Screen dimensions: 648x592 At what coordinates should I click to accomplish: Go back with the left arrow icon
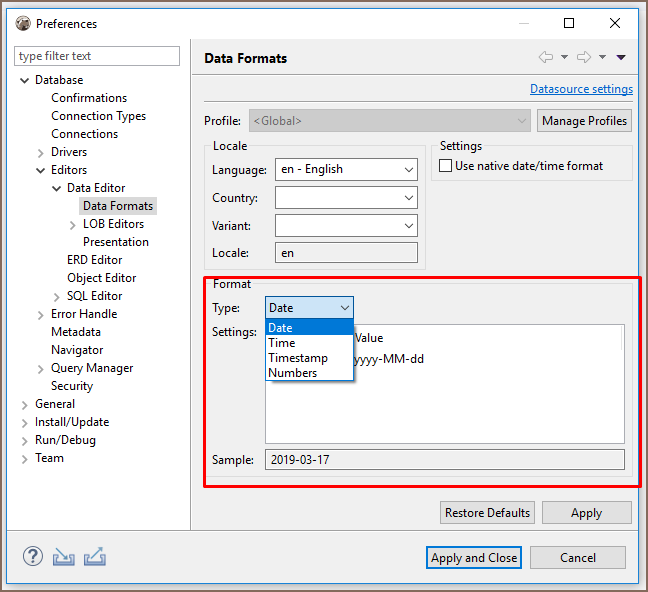pyautogui.click(x=546, y=57)
